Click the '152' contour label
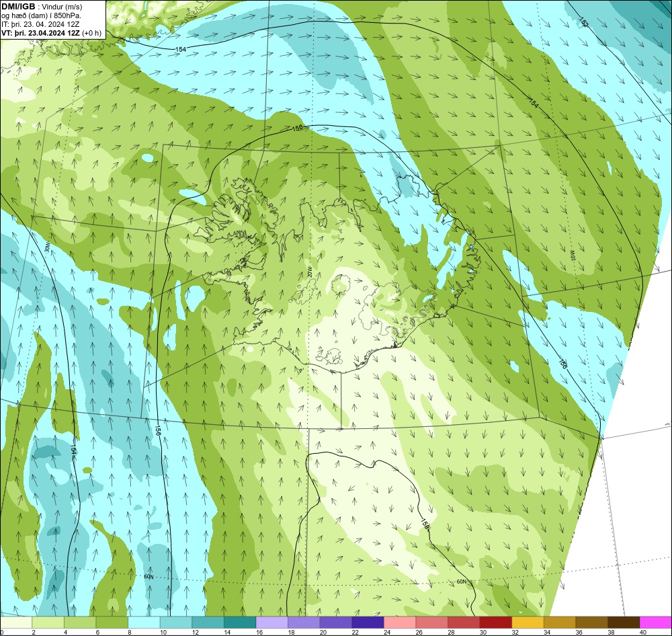 pyautogui.click(x=584, y=22)
